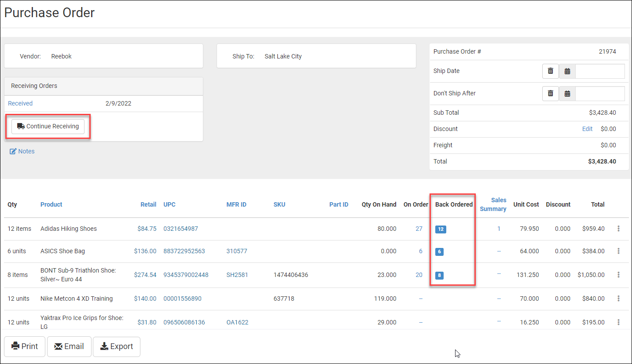Image resolution: width=632 pixels, height=364 pixels.
Task: Open UPC 00001556890 link
Action: (x=182, y=298)
